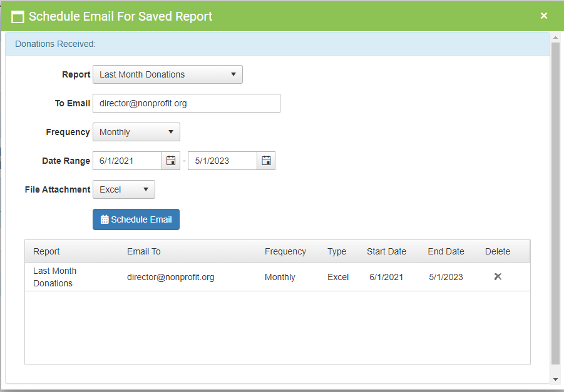The height and width of the screenshot is (392, 564).
Task: Click the Start Date column header
Action: coord(386,251)
